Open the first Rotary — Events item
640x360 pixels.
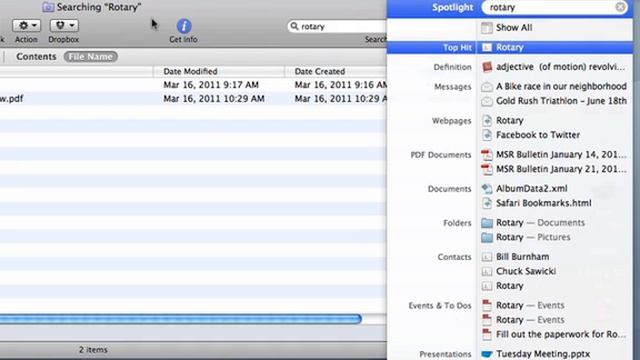click(530, 305)
